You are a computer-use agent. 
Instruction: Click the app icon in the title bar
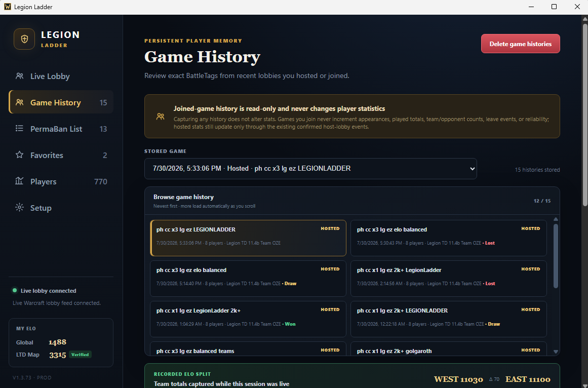(x=7, y=7)
